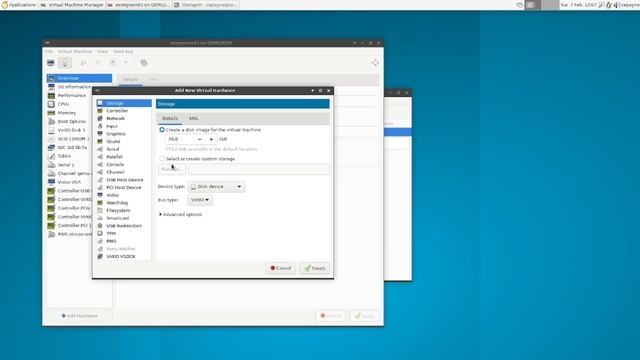Viewport: 640px width, 360px height.
Task: Switch to the XML tab in dialog
Action: [x=193, y=118]
